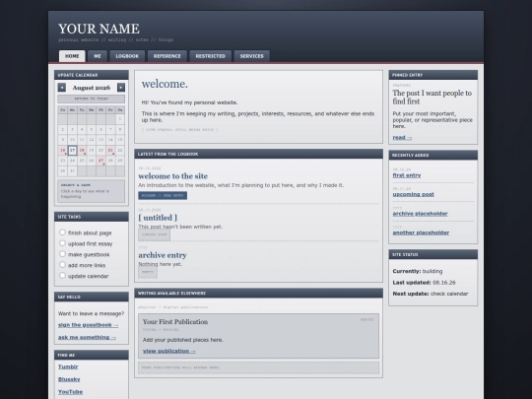
Task: Select August 1 in the calendar
Action: tap(120, 119)
